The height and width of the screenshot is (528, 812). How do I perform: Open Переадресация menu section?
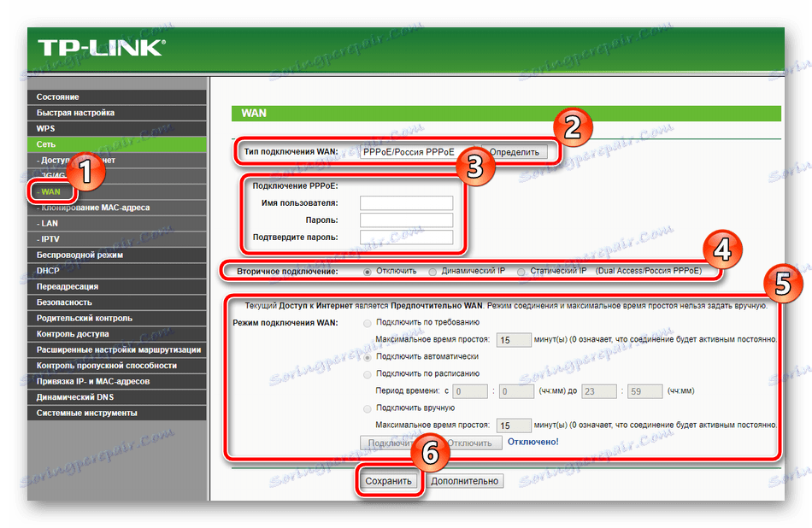(116, 286)
